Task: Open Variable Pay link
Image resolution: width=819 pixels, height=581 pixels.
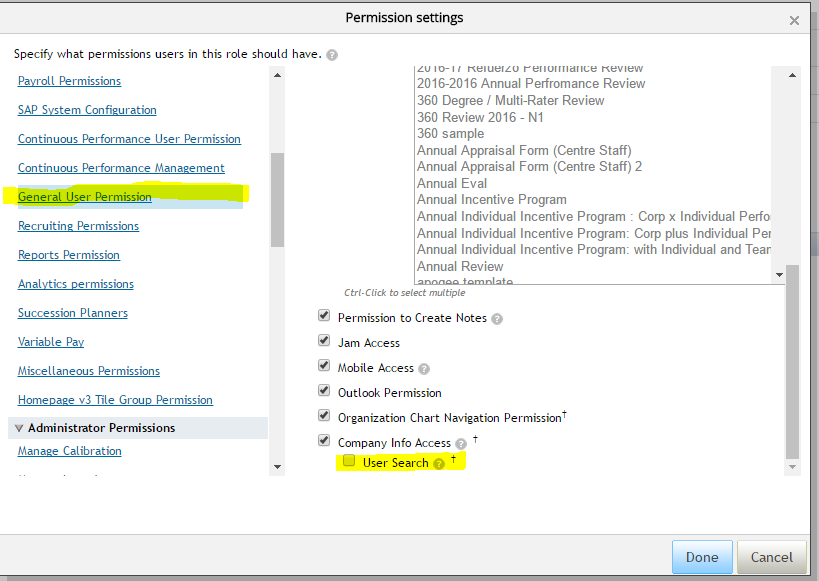Action: tap(51, 342)
